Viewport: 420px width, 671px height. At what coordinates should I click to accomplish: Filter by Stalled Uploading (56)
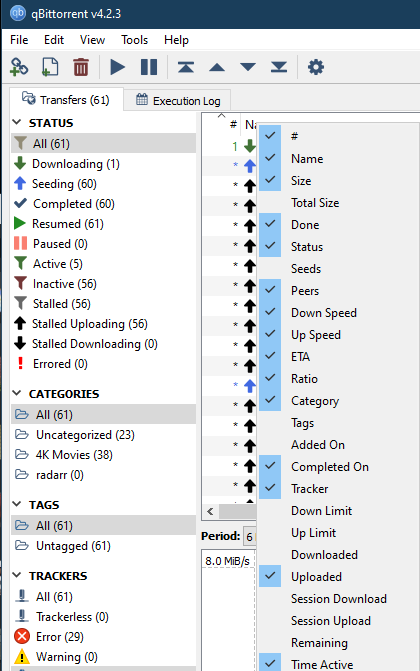point(89,324)
